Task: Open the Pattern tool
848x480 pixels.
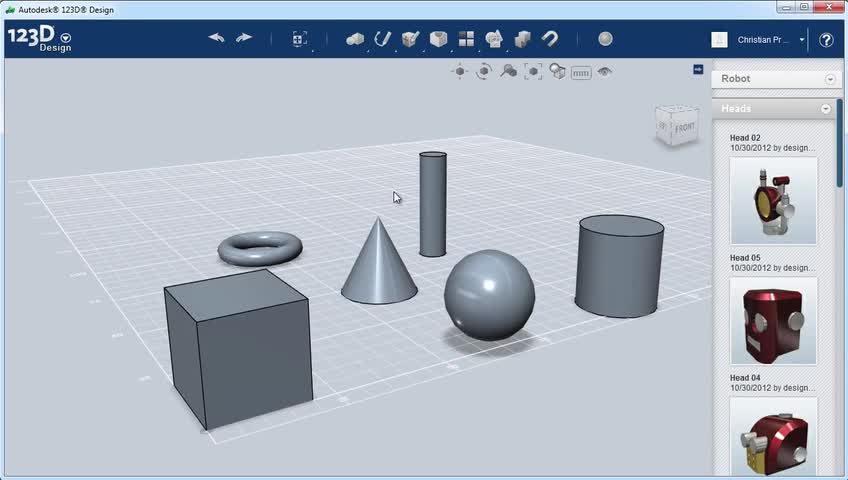Action: 466,39
